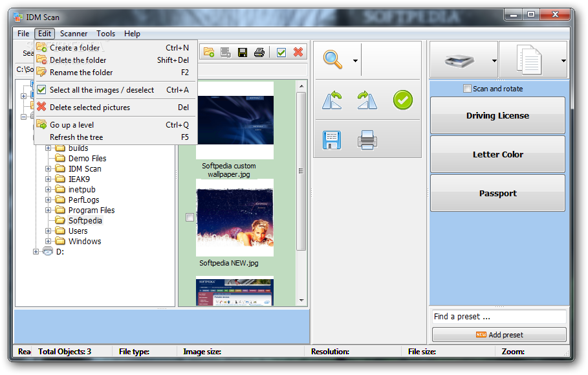Click the black floppy save icon in thumbnail toolbar
The height and width of the screenshot is (375, 588).
pos(243,52)
